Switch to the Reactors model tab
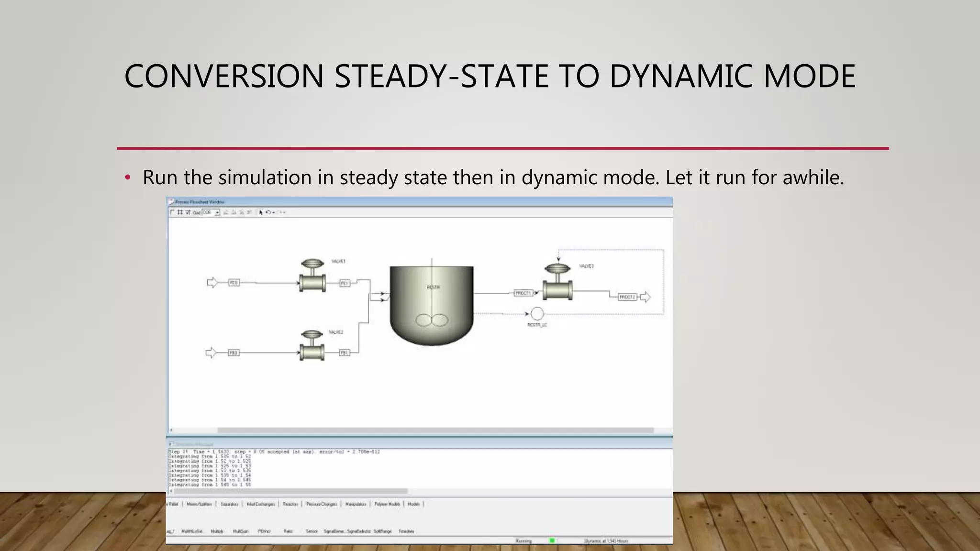The width and height of the screenshot is (980, 551). pyautogui.click(x=290, y=504)
